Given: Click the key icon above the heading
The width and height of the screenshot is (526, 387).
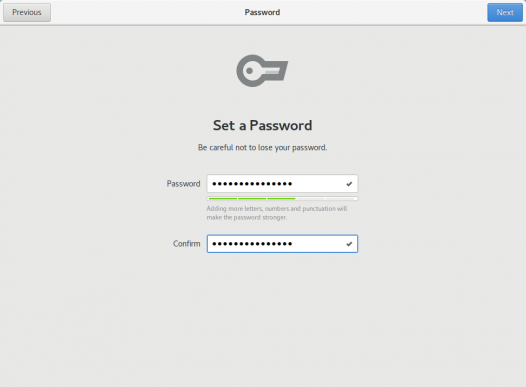Looking at the screenshot, I should click(262, 71).
